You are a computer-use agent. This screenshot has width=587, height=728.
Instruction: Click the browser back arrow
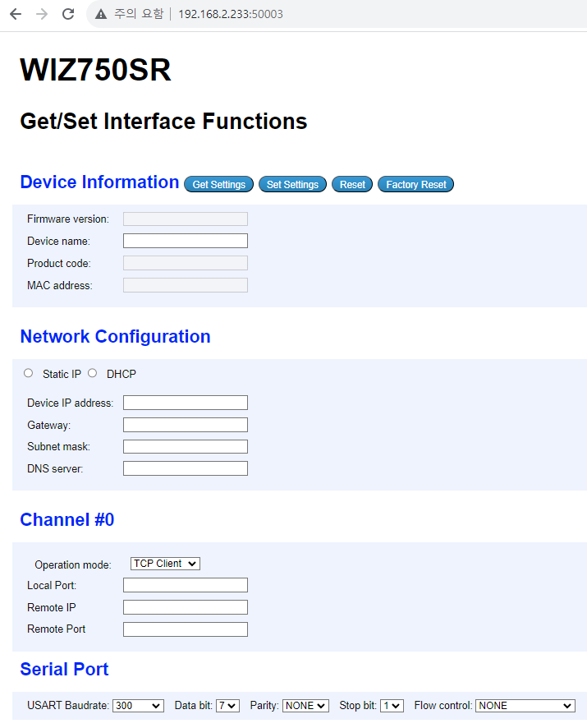pyautogui.click(x=15, y=14)
